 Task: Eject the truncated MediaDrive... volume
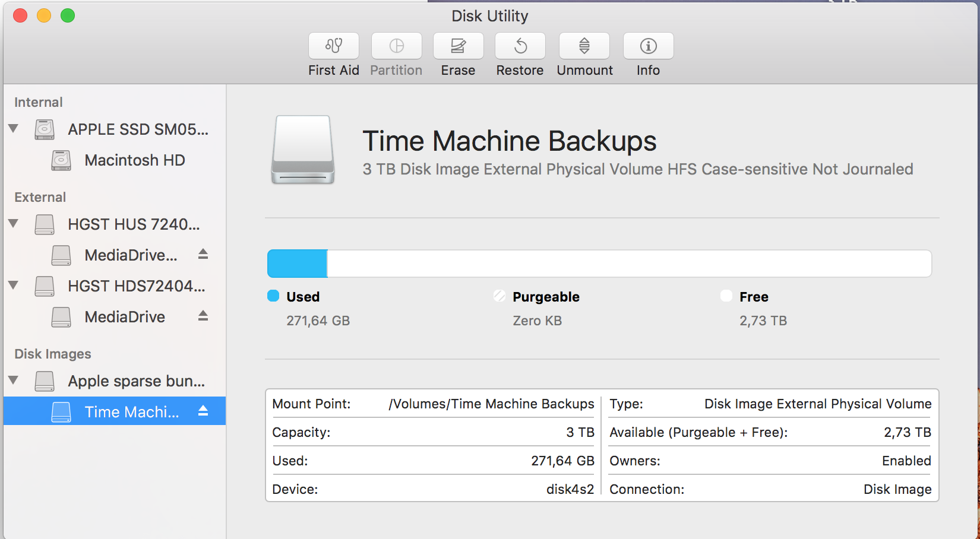click(203, 254)
